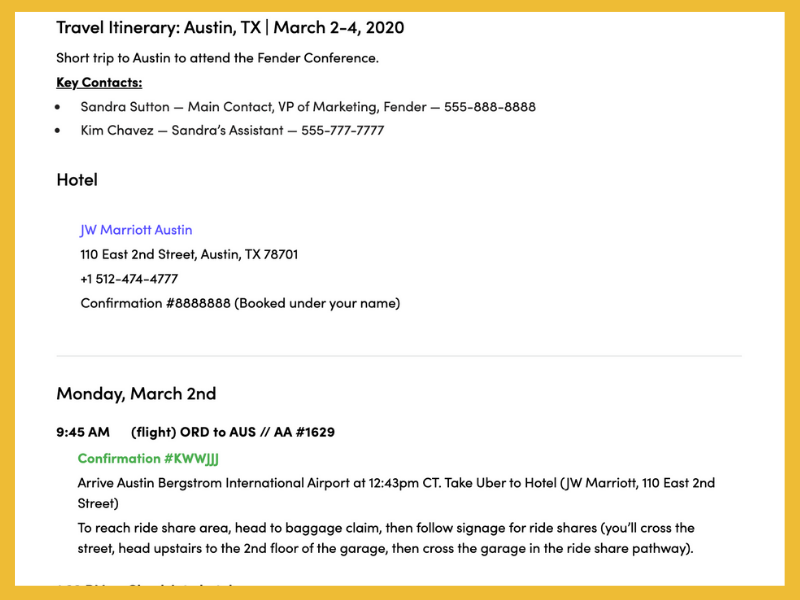800x600 pixels.
Task: Click the Monday, March 2nd heading
Action: click(x=136, y=393)
